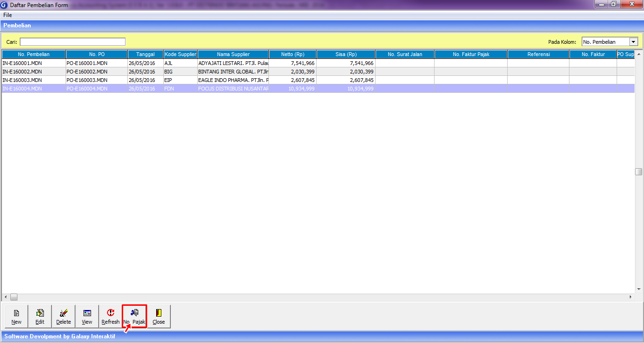Click the Galaxy app icon in title bar

pyautogui.click(x=4, y=5)
